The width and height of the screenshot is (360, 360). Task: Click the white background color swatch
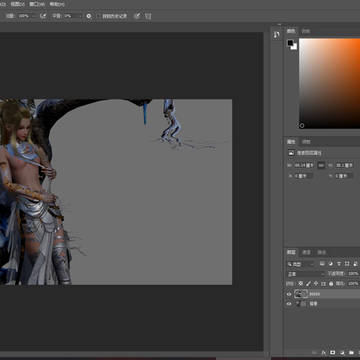pos(294,47)
